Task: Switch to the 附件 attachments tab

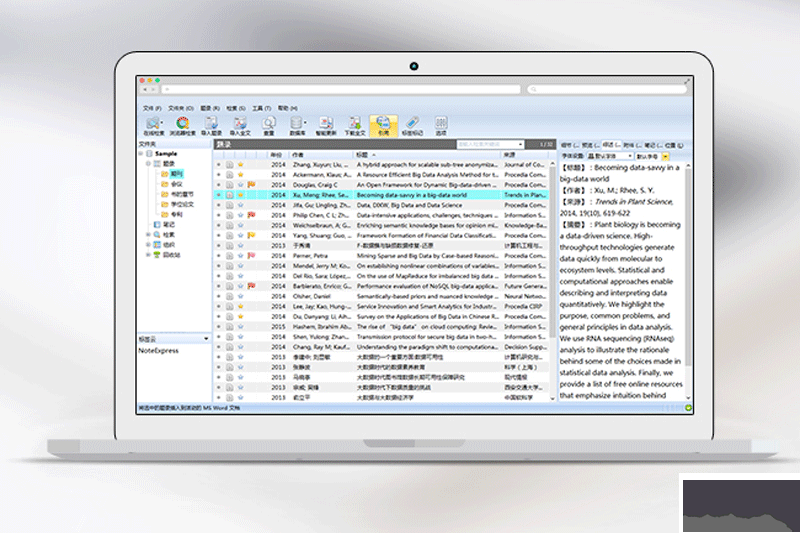Action: tap(632, 145)
